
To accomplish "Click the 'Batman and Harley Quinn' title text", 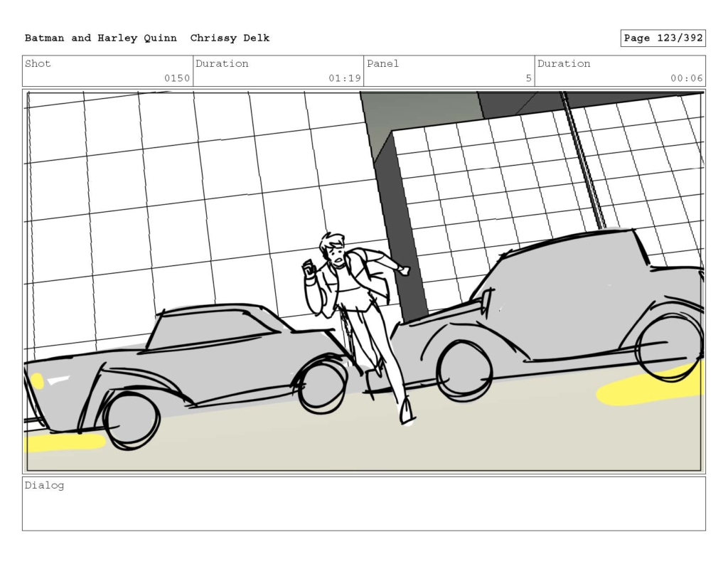I will click(x=101, y=38).
